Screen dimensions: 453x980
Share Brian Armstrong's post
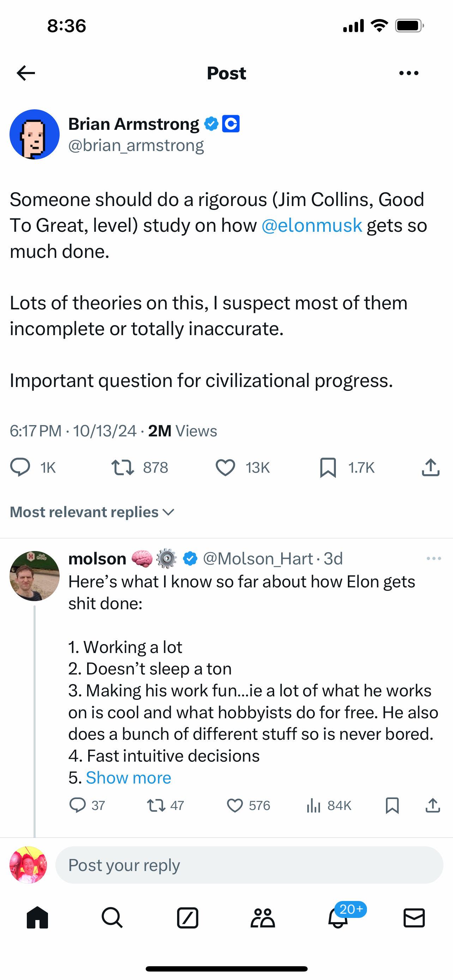pyautogui.click(x=430, y=467)
